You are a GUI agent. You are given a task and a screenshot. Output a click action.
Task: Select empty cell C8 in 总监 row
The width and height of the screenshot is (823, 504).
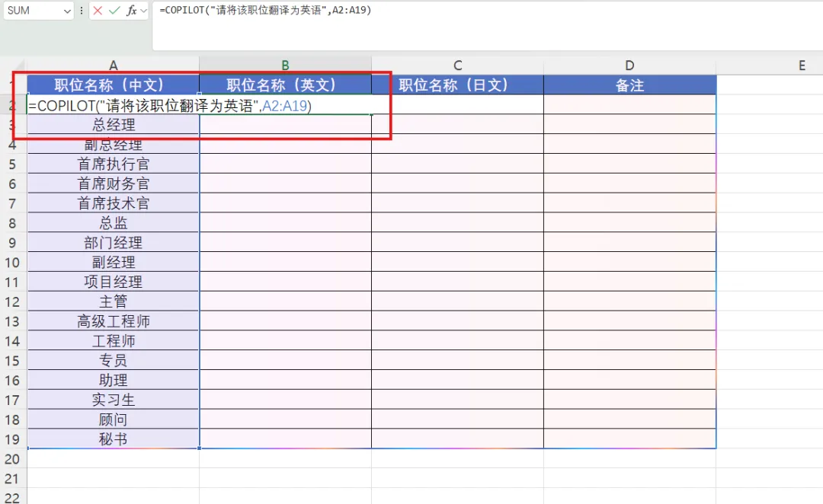pos(458,223)
